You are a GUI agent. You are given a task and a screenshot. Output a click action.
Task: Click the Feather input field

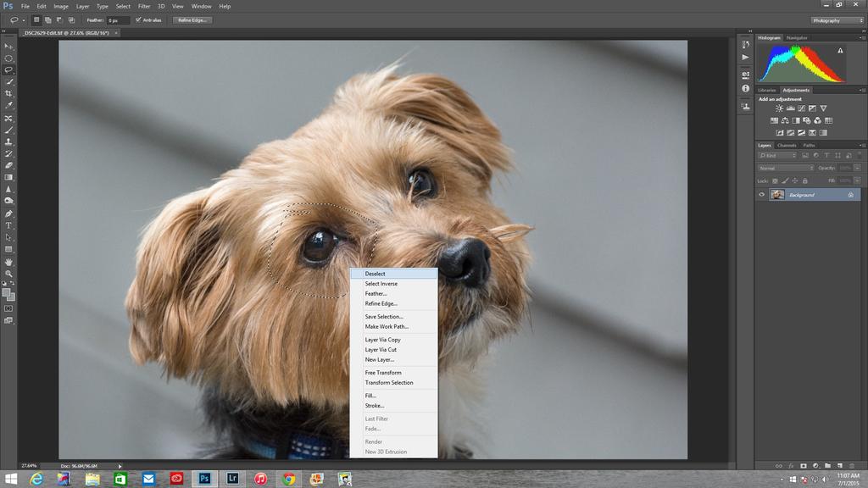coord(117,19)
